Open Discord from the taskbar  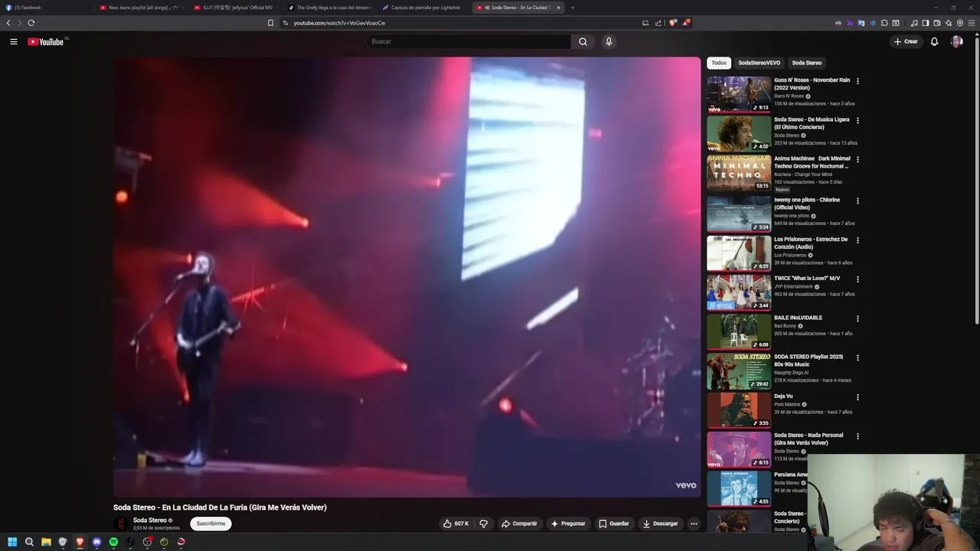[x=96, y=542]
